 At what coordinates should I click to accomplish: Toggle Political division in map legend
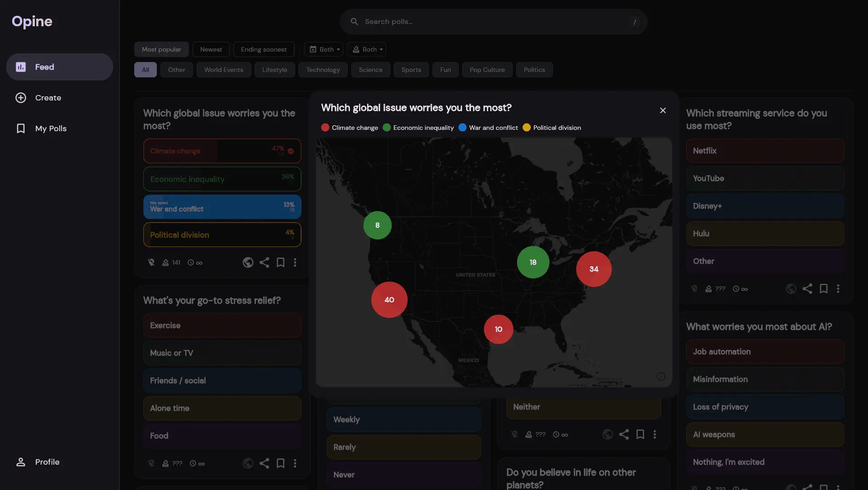click(552, 128)
